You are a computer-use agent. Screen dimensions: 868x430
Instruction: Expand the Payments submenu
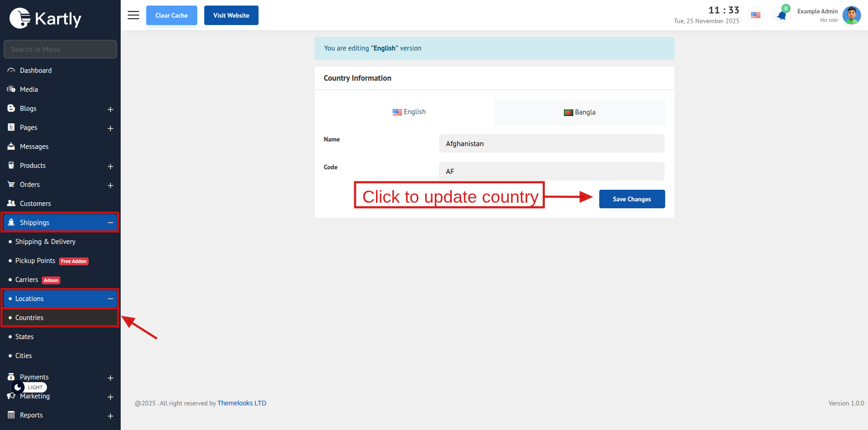[110, 378]
